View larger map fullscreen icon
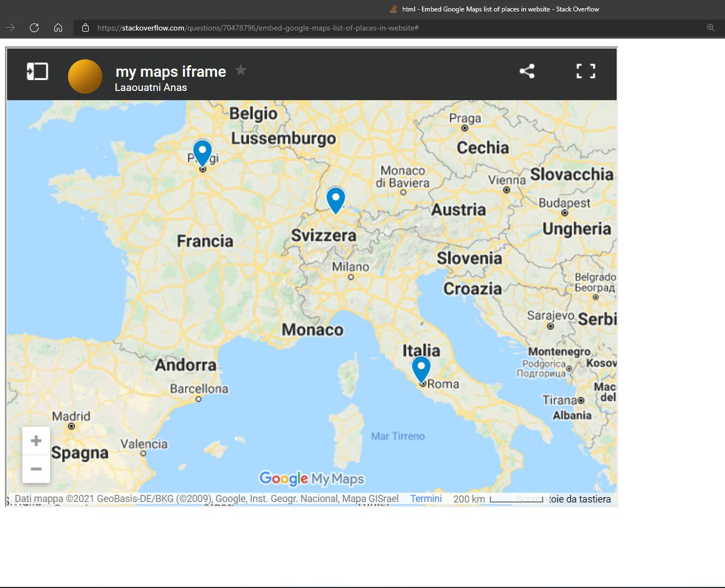The width and height of the screenshot is (725, 588). tap(586, 71)
